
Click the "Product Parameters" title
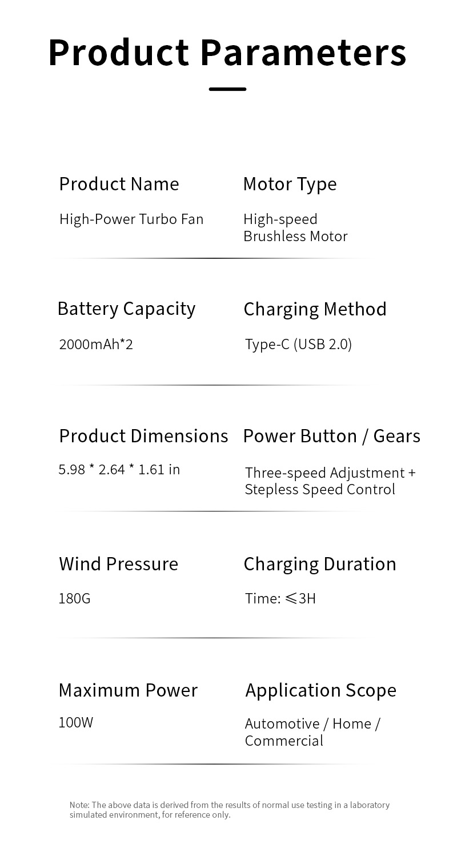pos(227,53)
